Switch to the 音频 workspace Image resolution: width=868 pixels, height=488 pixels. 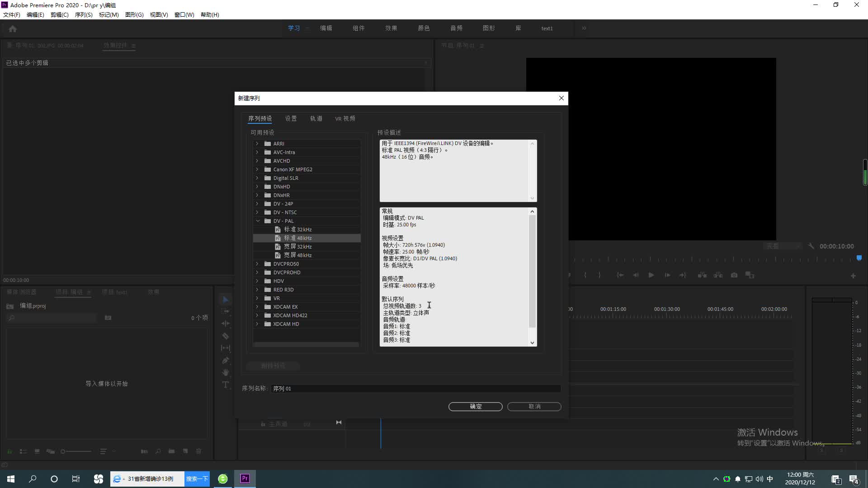coord(456,28)
